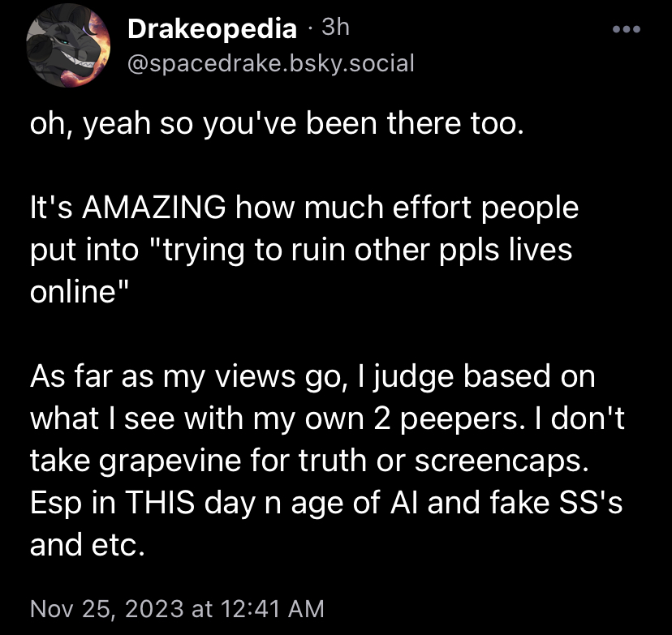Click the final line 'and etc.'
Viewport: 672px width, 635px height.
point(88,545)
